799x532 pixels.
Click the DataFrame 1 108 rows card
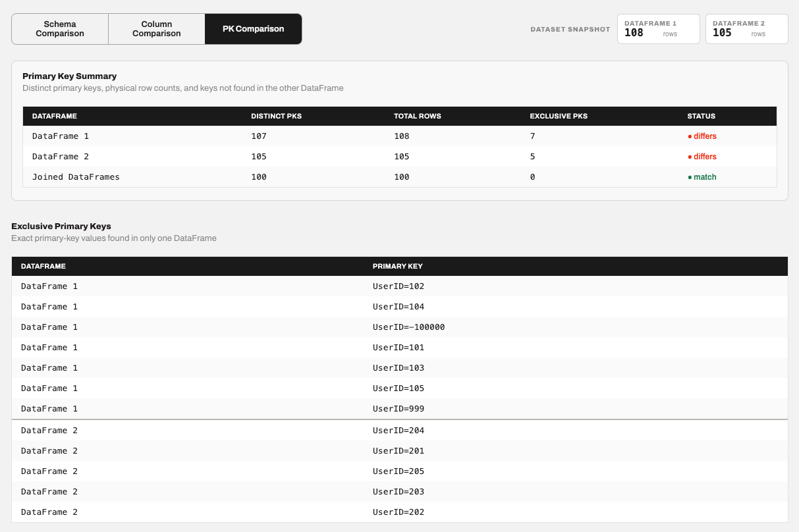[658, 29]
